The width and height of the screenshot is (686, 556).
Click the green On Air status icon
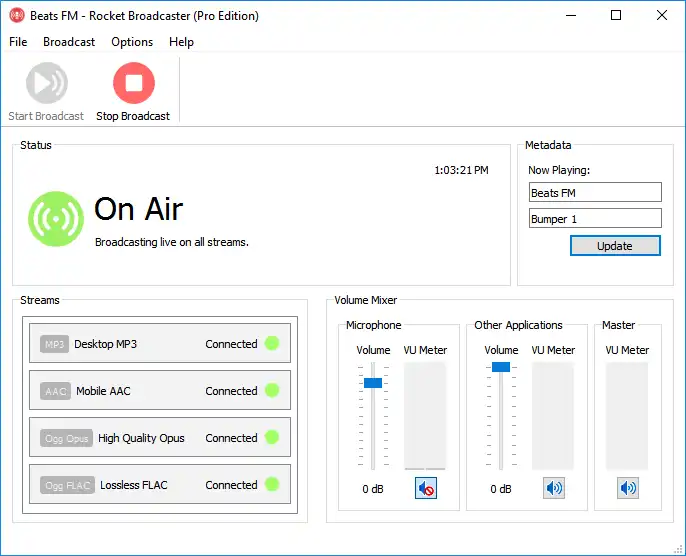(56, 219)
